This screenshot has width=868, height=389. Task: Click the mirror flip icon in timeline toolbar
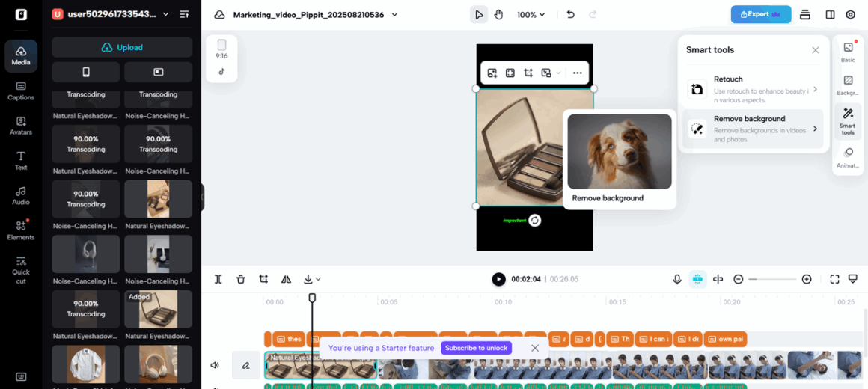pos(286,279)
